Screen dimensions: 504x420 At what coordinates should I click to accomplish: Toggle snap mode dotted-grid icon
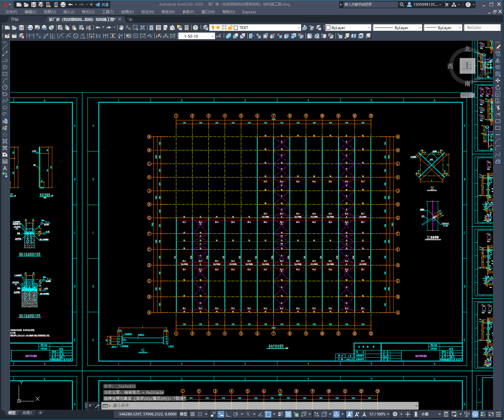200,414
